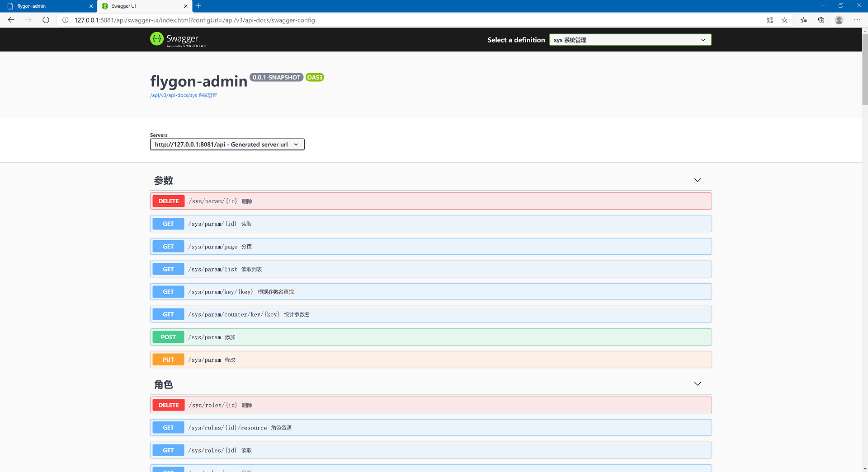The height and width of the screenshot is (472, 868).
Task: Click the browser address bar URL
Action: coord(194,20)
